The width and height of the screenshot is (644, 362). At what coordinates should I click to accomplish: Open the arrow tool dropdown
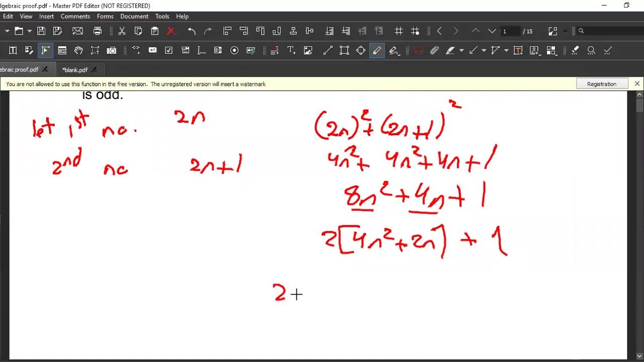tap(484, 50)
